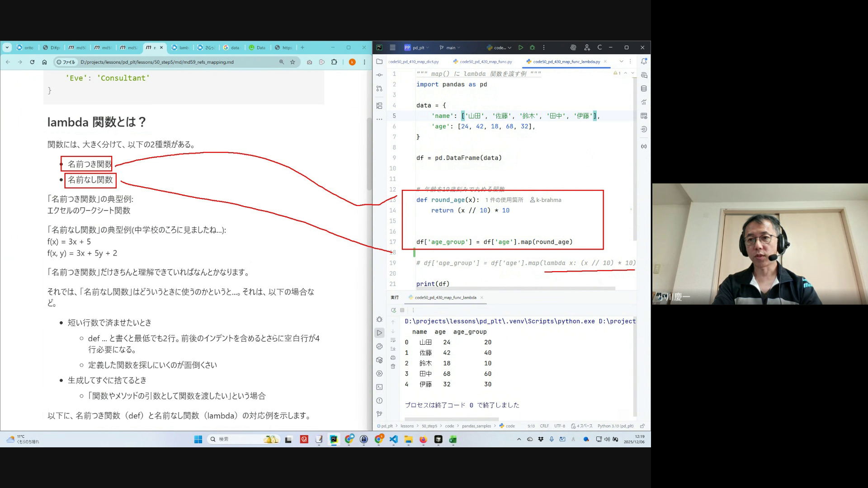Screen dimensions: 868x488
Task: Open the Notifications bell panel
Action: point(644,61)
